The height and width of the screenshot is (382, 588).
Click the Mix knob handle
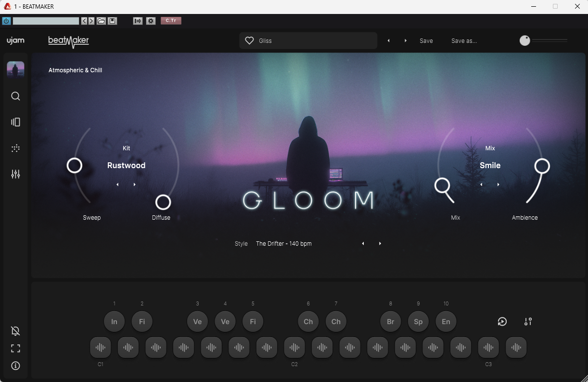442,185
